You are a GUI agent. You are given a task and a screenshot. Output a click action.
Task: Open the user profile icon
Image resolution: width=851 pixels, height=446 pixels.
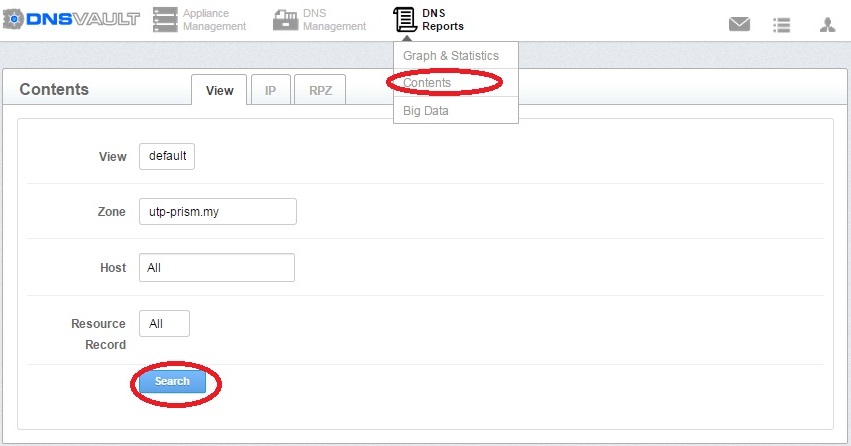click(x=827, y=25)
